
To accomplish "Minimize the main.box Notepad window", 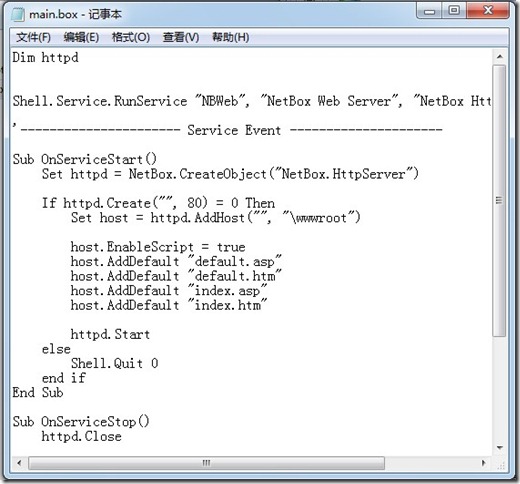I will 429,11.
